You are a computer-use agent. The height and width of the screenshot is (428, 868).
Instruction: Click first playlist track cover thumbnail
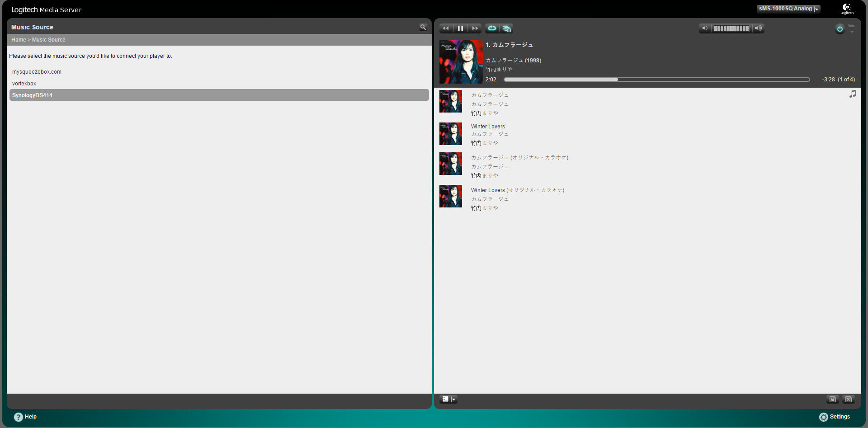[451, 101]
